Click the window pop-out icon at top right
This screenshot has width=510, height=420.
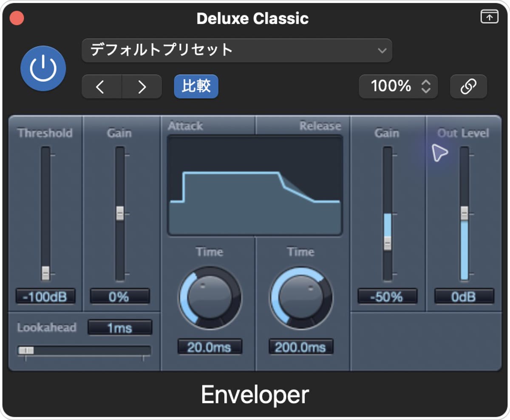tap(489, 17)
